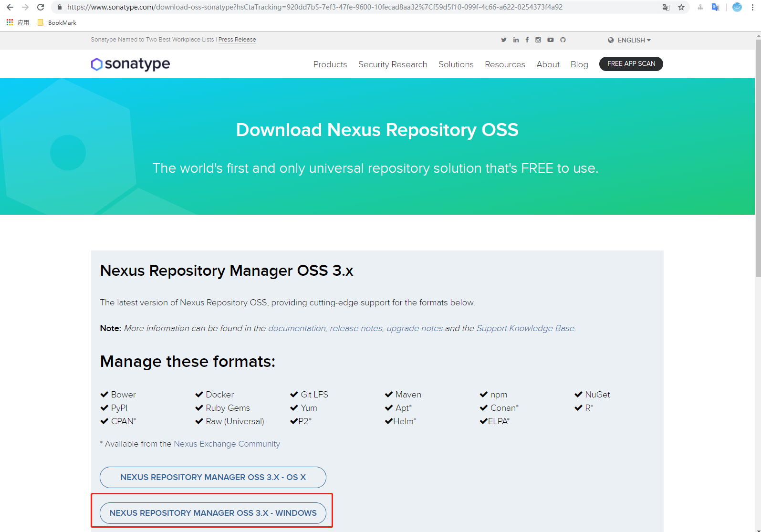Click the 'CPAN*' format text
Viewport: 761px width, 532px height.
click(x=124, y=421)
